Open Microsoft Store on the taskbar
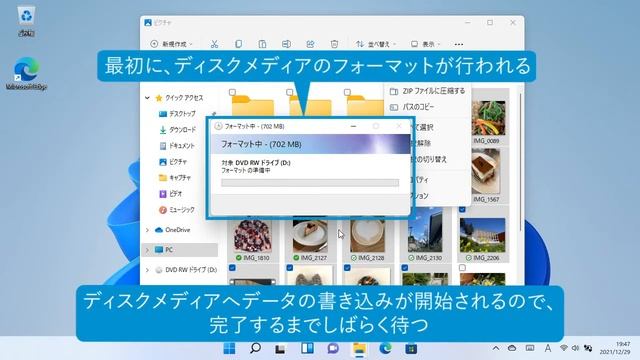The width and height of the screenshot is (640, 360). 411,348
